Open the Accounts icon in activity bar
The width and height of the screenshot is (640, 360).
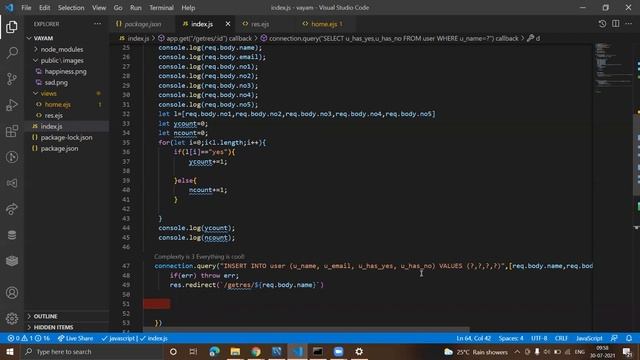click(x=12, y=293)
